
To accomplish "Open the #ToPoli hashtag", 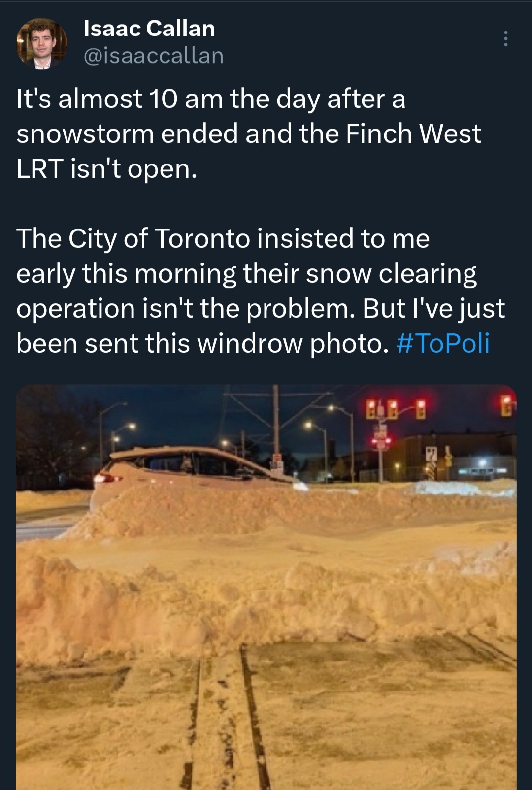I will (x=443, y=343).
